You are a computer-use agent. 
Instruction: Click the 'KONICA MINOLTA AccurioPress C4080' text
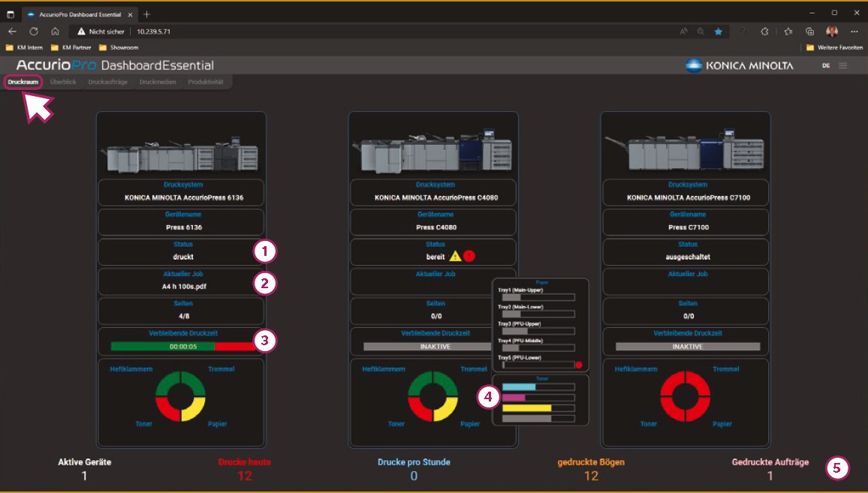coord(436,197)
